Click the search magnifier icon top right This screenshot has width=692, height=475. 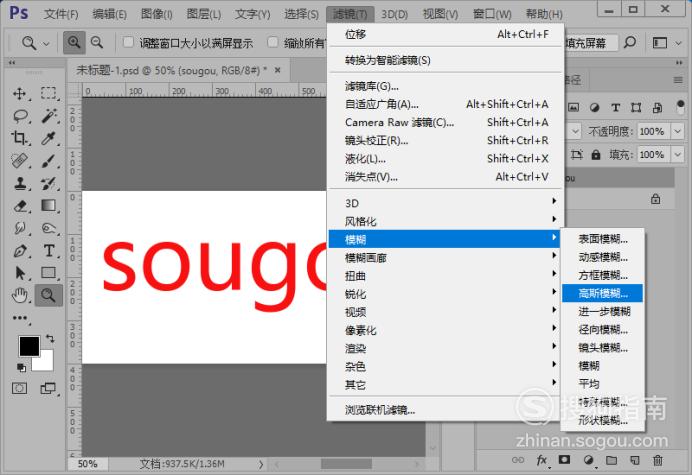coord(630,43)
